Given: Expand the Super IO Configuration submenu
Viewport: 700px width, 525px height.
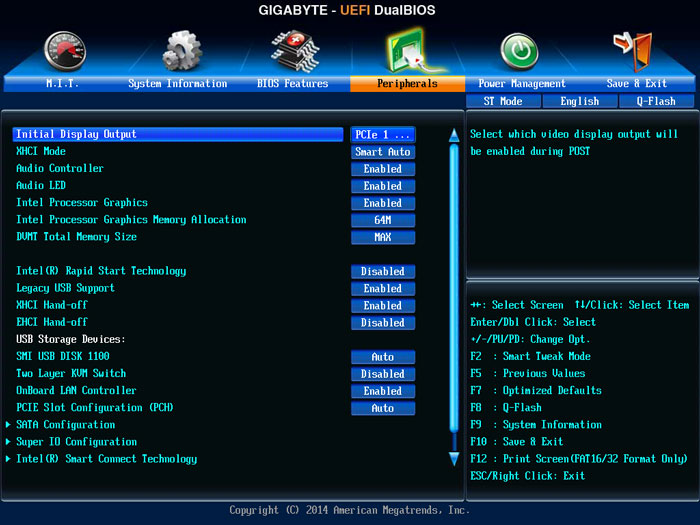Looking at the screenshot, I should (76, 442).
